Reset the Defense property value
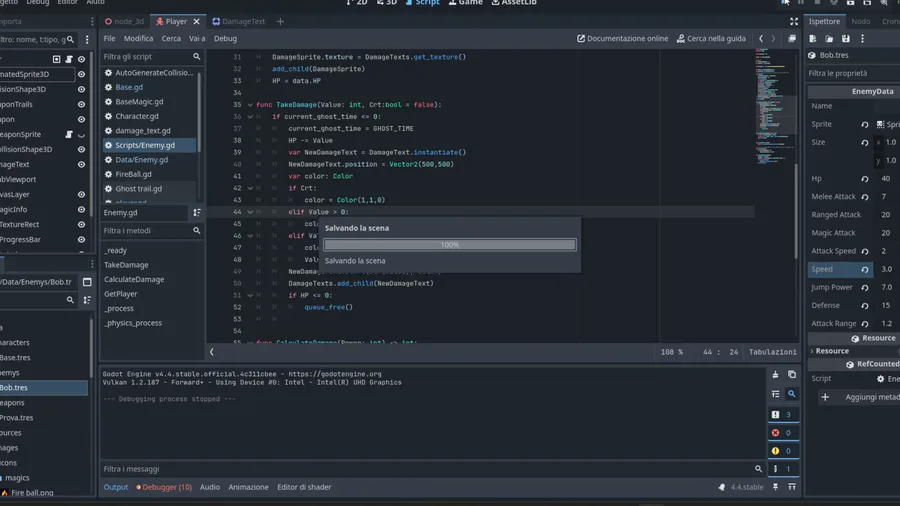Viewport: 900px width, 506px height. click(864, 306)
